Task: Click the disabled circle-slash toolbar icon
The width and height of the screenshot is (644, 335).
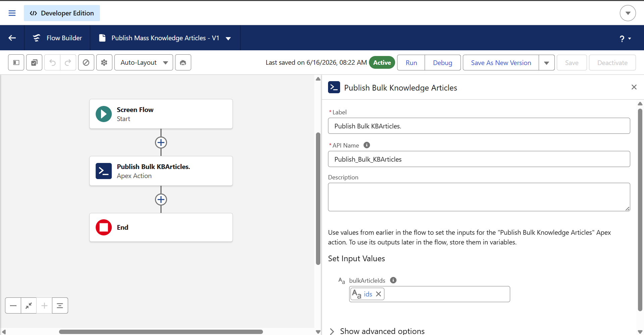Action: click(x=86, y=62)
